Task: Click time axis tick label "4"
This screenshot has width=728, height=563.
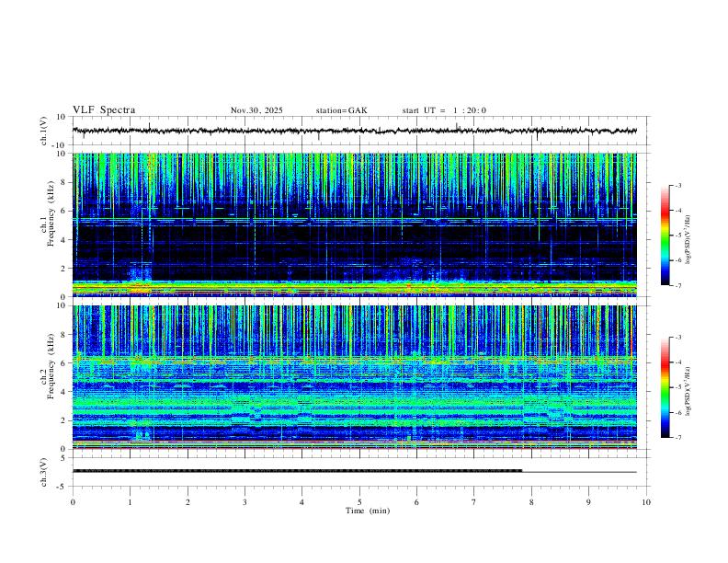Action: pos(302,502)
